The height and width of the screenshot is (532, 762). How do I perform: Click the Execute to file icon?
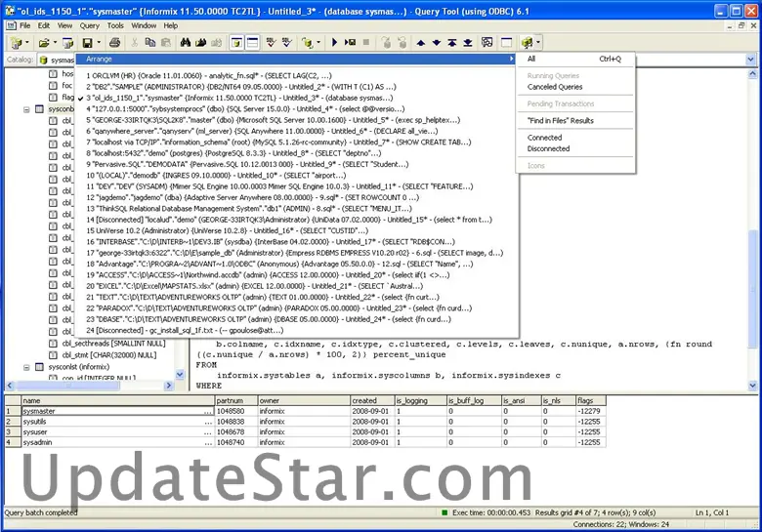(x=350, y=43)
